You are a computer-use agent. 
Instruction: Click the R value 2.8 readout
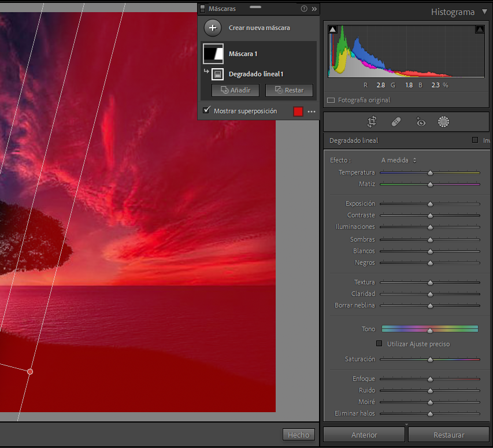380,85
